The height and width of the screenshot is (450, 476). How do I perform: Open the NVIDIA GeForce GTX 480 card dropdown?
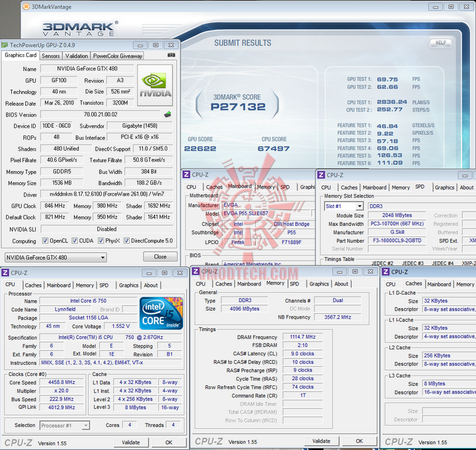pos(56,257)
